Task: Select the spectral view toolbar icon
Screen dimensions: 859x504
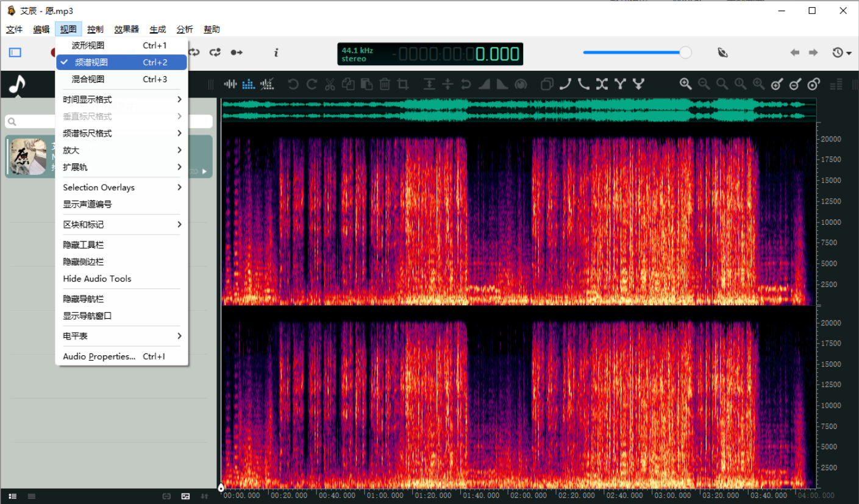Action: 249,84
